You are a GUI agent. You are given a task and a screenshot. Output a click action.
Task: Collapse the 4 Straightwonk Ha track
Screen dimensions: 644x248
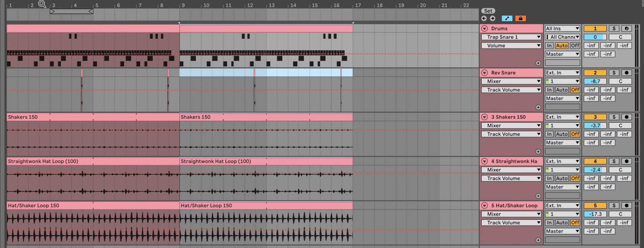click(x=485, y=161)
